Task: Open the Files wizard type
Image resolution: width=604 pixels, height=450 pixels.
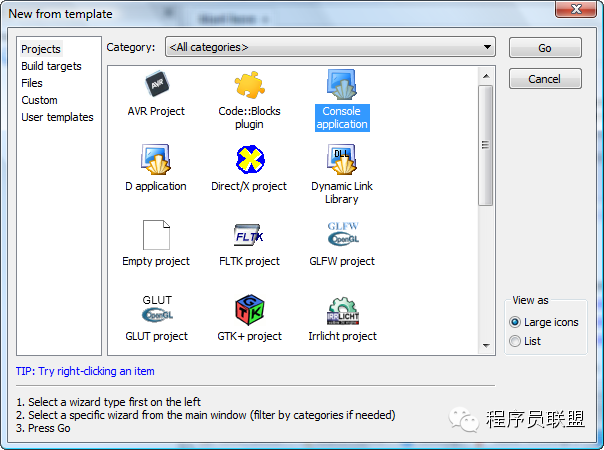Action: [x=32, y=83]
